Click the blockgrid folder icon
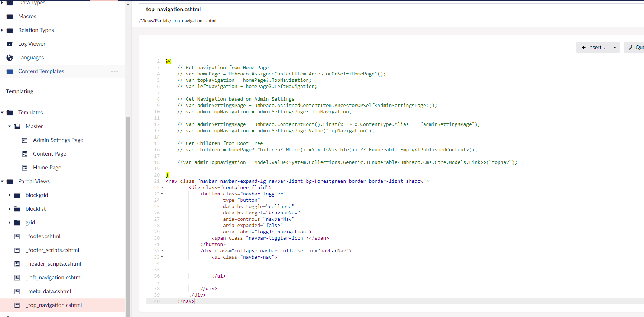 pyautogui.click(x=17, y=195)
